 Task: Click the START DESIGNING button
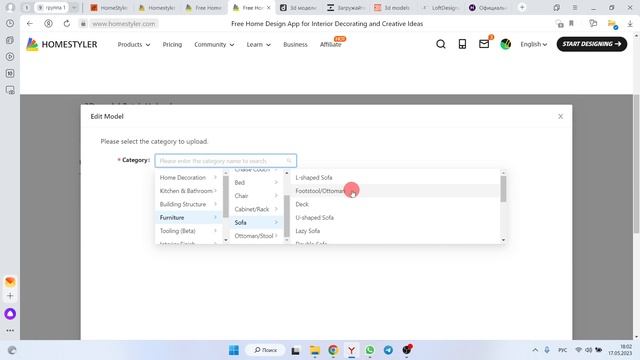[592, 44]
